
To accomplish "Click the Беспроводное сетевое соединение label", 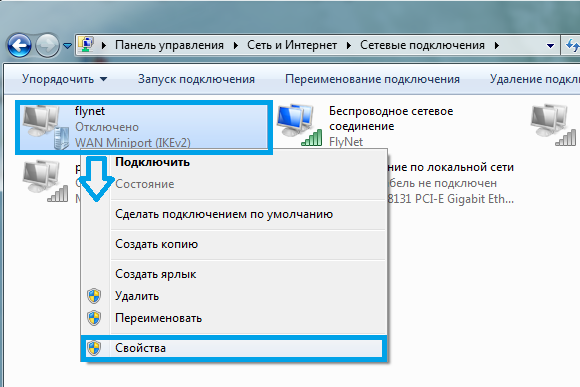I will pyautogui.click(x=391, y=118).
